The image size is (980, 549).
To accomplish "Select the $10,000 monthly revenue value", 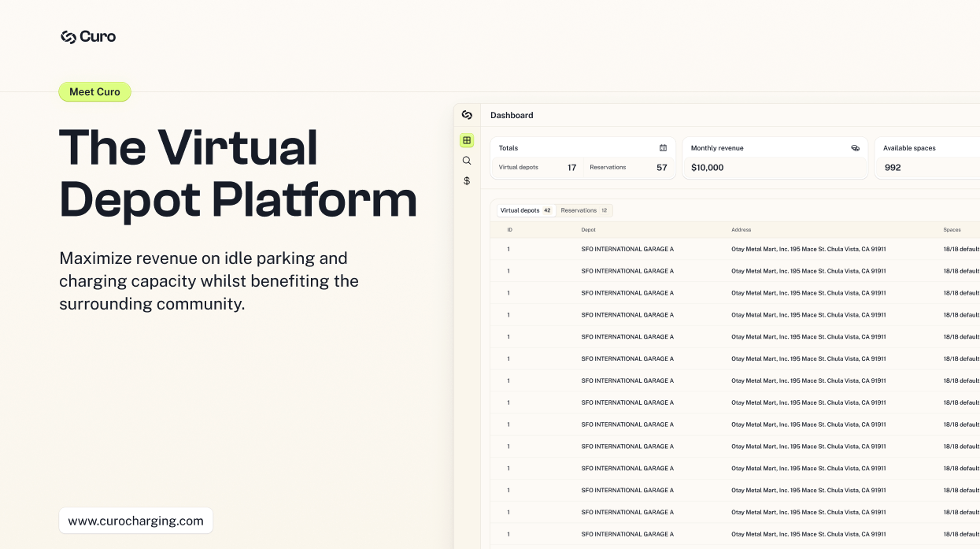I will coord(707,168).
